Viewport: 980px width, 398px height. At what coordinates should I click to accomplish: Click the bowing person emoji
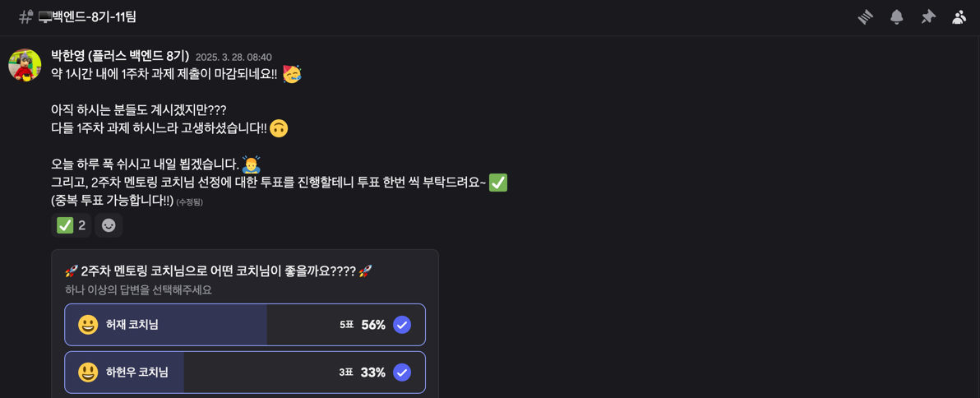[251, 165]
